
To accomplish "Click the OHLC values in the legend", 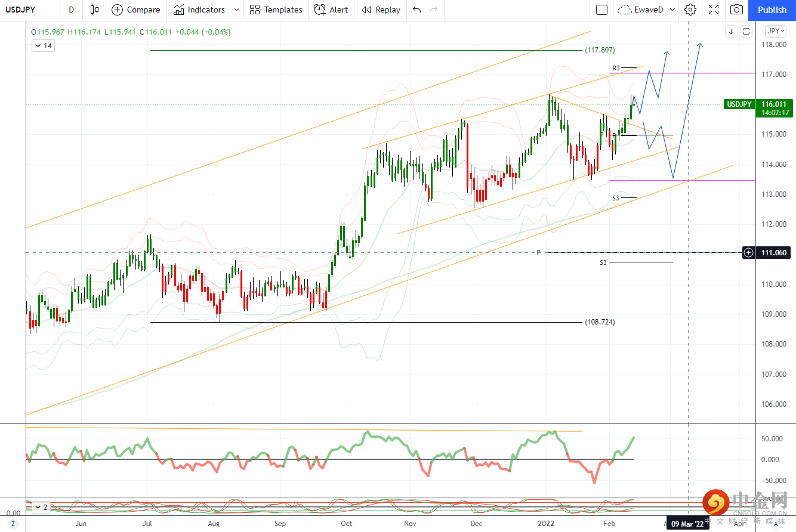I will click(x=131, y=32).
